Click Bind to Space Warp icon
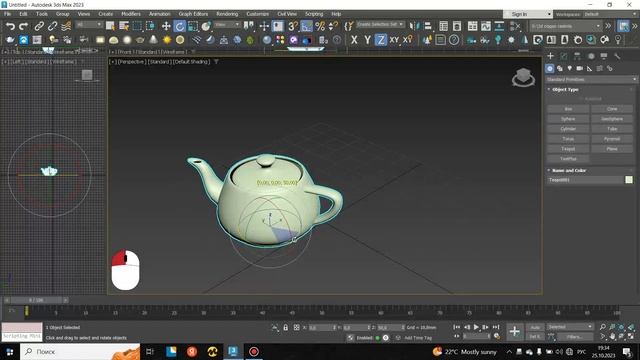This screenshot has width=640, height=360. pyautogui.click(x=66, y=26)
